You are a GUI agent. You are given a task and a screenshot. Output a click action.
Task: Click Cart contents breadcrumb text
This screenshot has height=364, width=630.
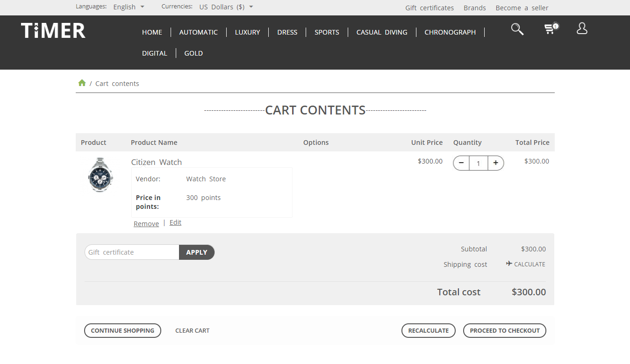point(117,84)
